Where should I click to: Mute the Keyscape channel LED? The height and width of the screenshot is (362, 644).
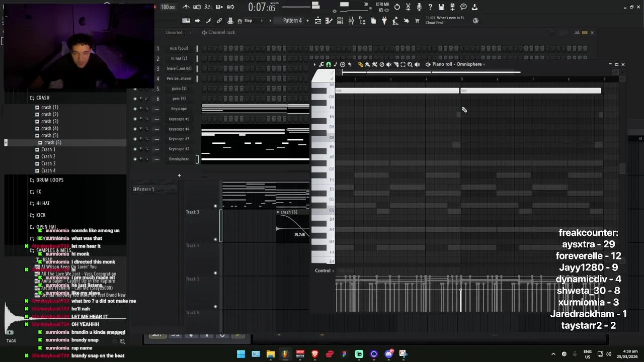135,109
